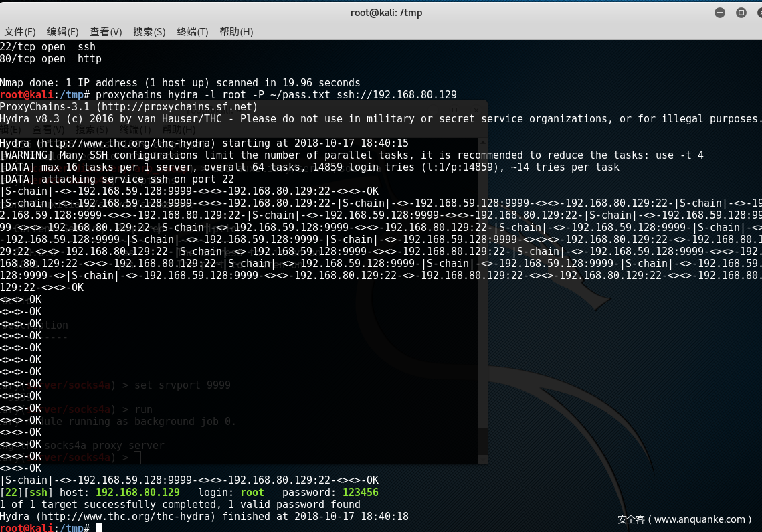Click the green login value root

(252, 493)
